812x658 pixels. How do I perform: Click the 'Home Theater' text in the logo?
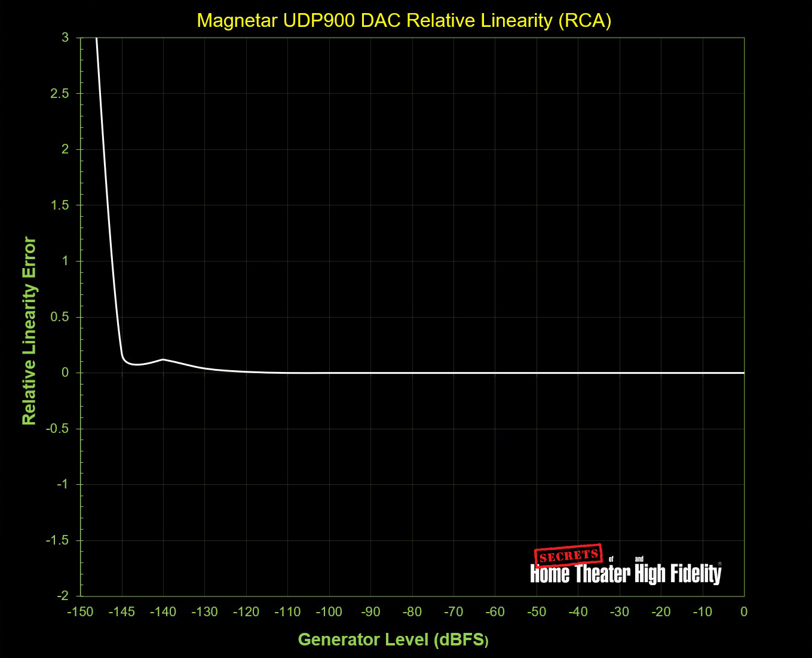580,574
